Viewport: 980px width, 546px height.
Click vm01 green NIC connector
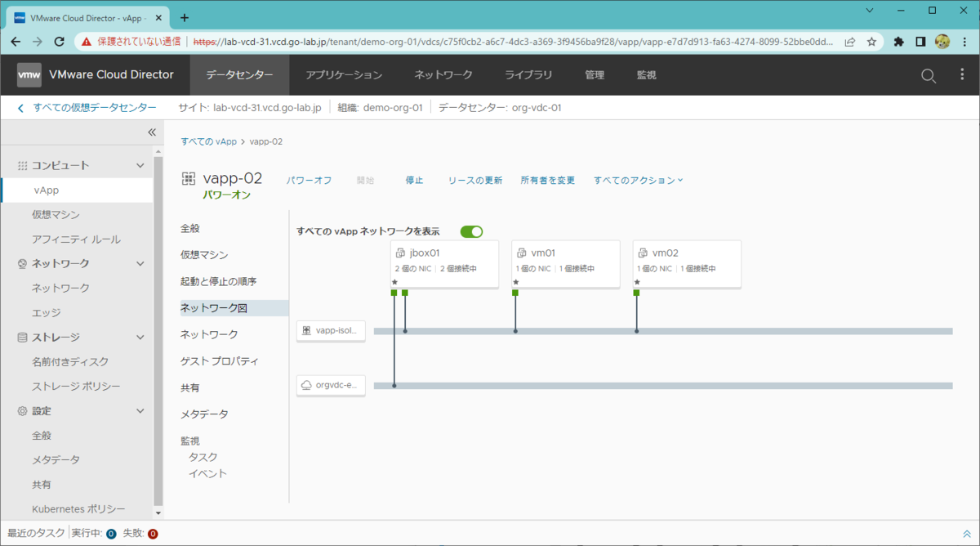tap(515, 293)
